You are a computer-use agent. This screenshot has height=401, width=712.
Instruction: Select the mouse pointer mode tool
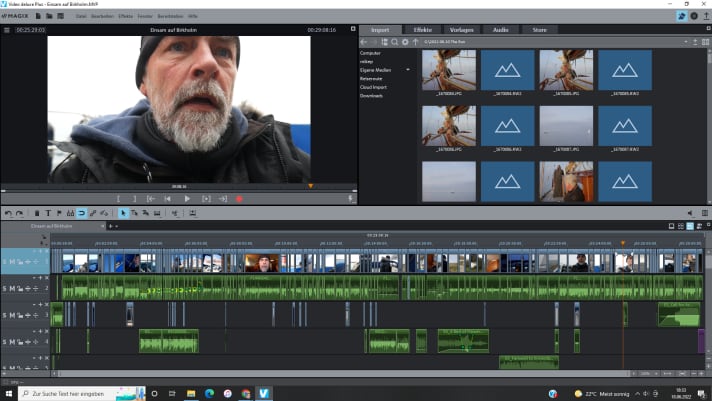point(124,213)
